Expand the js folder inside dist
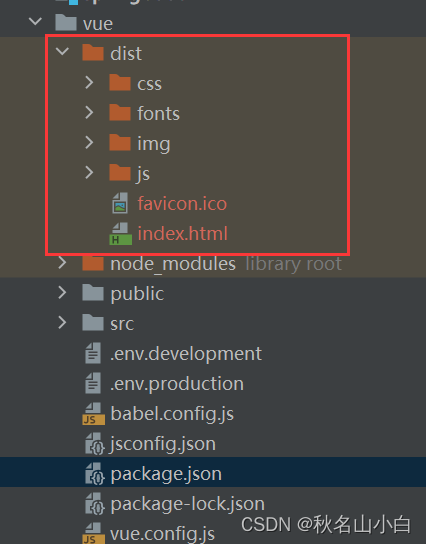Screen dimensions: 426x544 [x=89, y=172]
